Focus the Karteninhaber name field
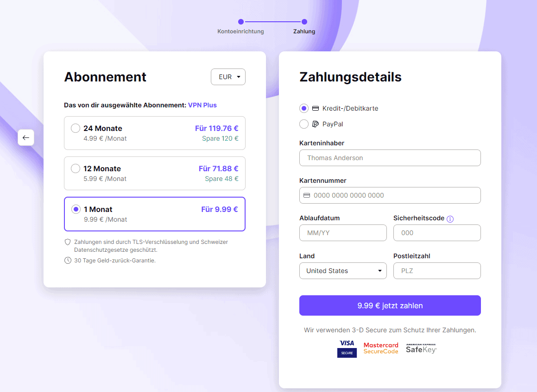This screenshot has height=392, width=537. [x=390, y=158]
